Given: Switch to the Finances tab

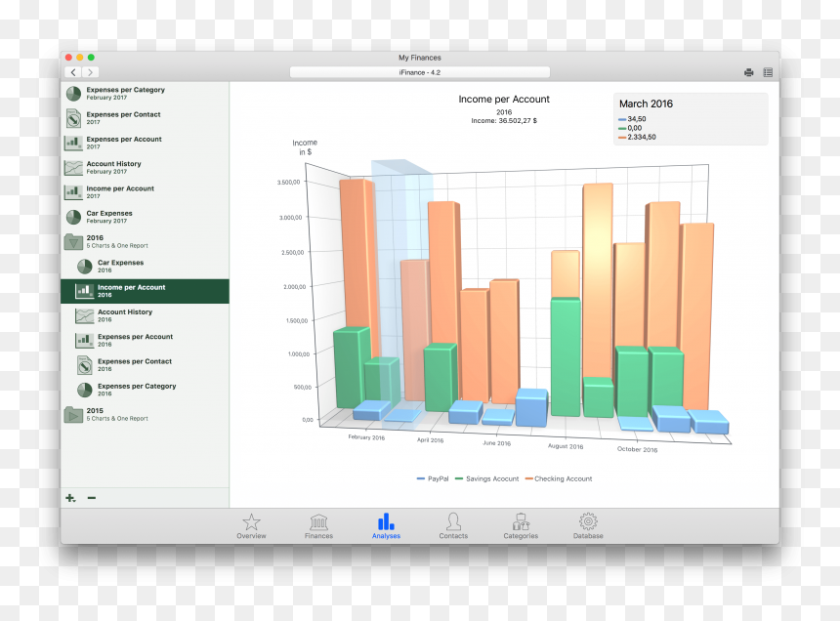Looking at the screenshot, I should click(318, 526).
